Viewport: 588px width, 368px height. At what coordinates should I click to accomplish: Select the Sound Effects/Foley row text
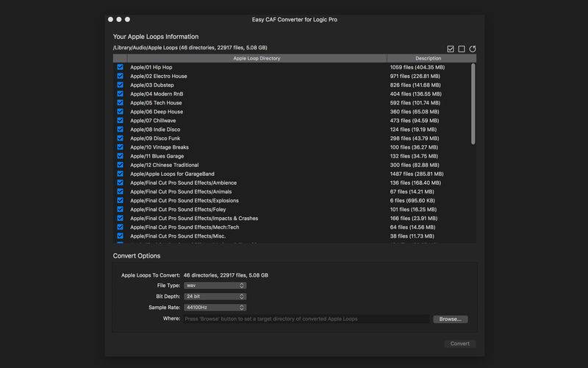tap(178, 209)
